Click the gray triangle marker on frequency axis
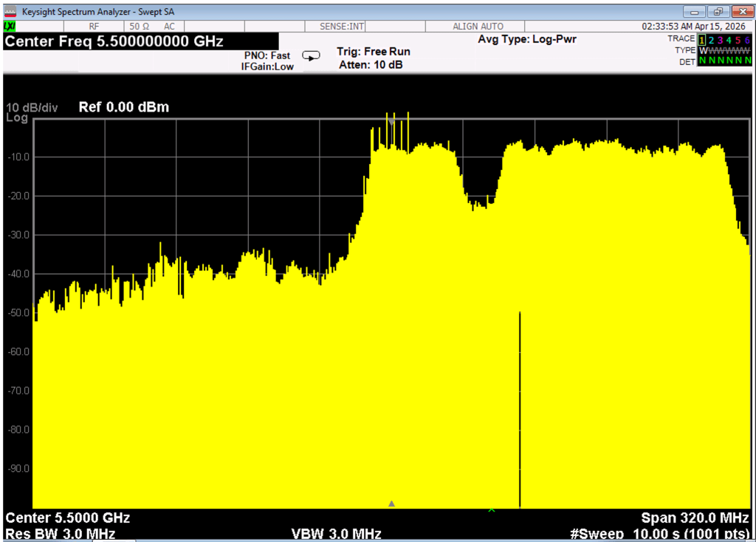Viewport: 756px width, 542px height. [391, 504]
